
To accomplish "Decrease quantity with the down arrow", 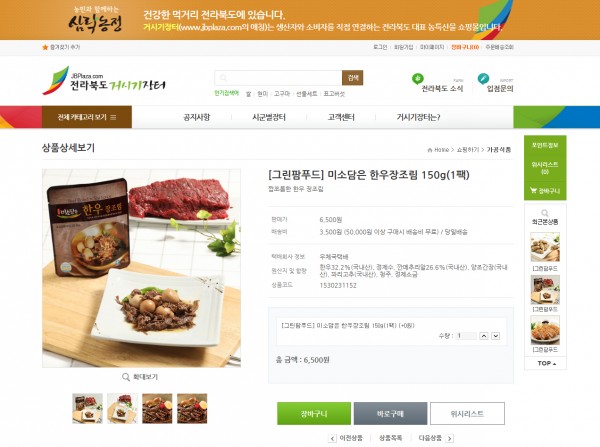I will [496, 336].
